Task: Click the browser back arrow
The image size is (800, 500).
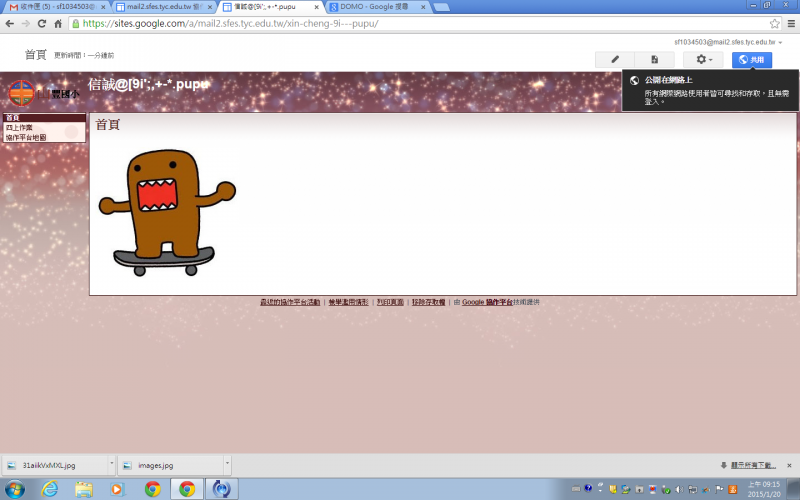Action: [x=10, y=23]
